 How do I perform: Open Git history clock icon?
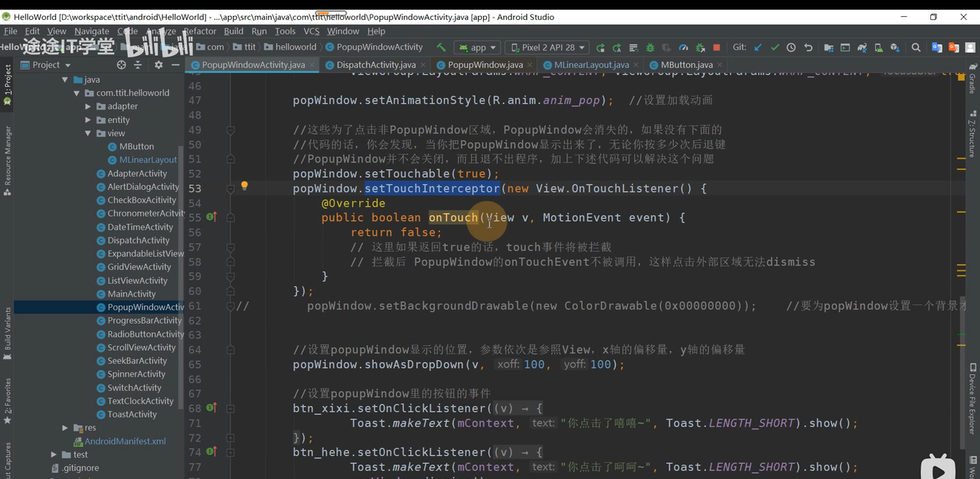(791, 47)
